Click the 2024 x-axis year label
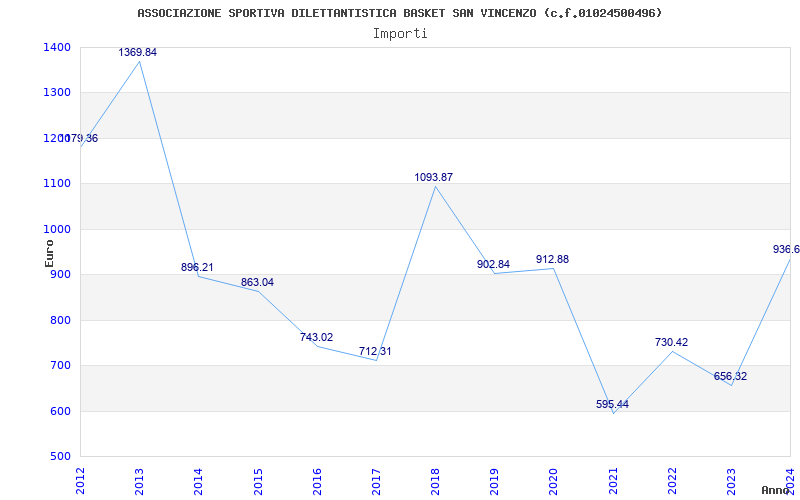The height and width of the screenshot is (500, 800). pyautogui.click(x=790, y=481)
